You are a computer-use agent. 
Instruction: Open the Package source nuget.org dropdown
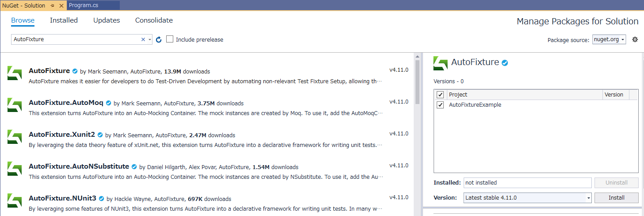609,39
